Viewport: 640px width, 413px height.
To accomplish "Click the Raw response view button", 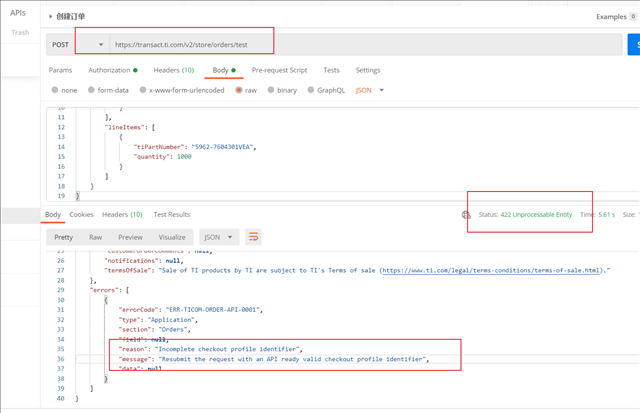I will (x=95, y=237).
